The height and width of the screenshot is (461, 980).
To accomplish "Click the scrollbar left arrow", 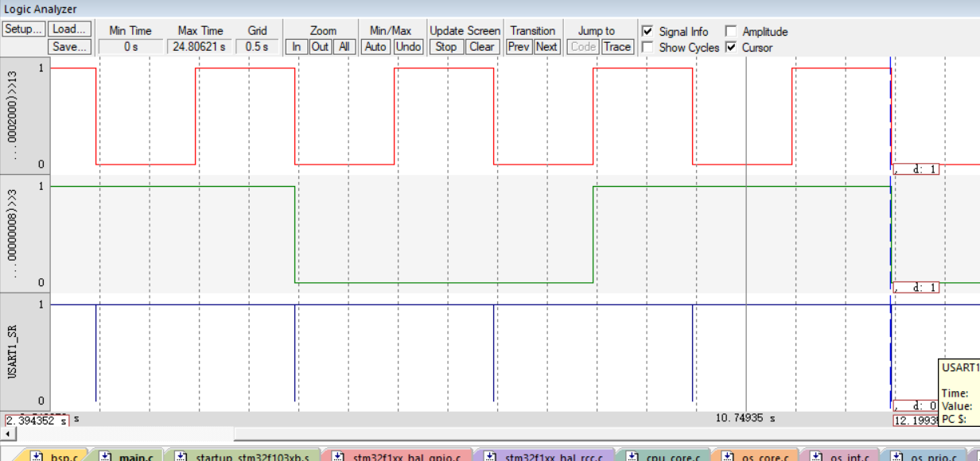I will click(9, 434).
